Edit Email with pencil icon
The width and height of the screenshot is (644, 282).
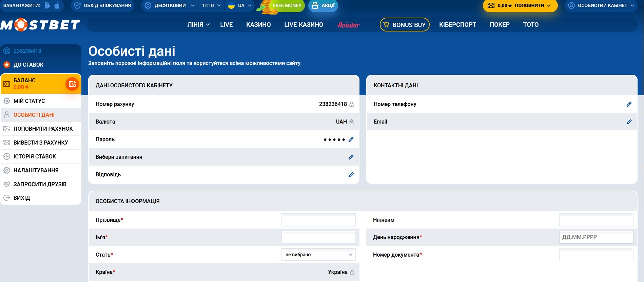629,122
